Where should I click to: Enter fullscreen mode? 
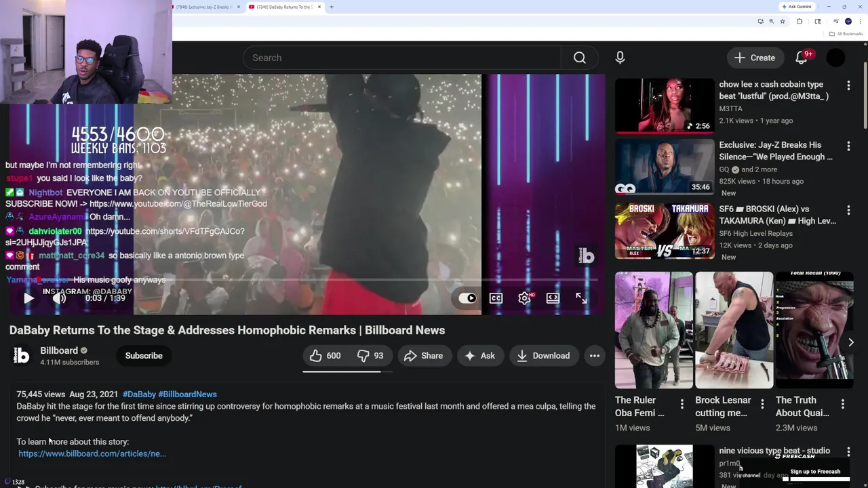(x=581, y=298)
